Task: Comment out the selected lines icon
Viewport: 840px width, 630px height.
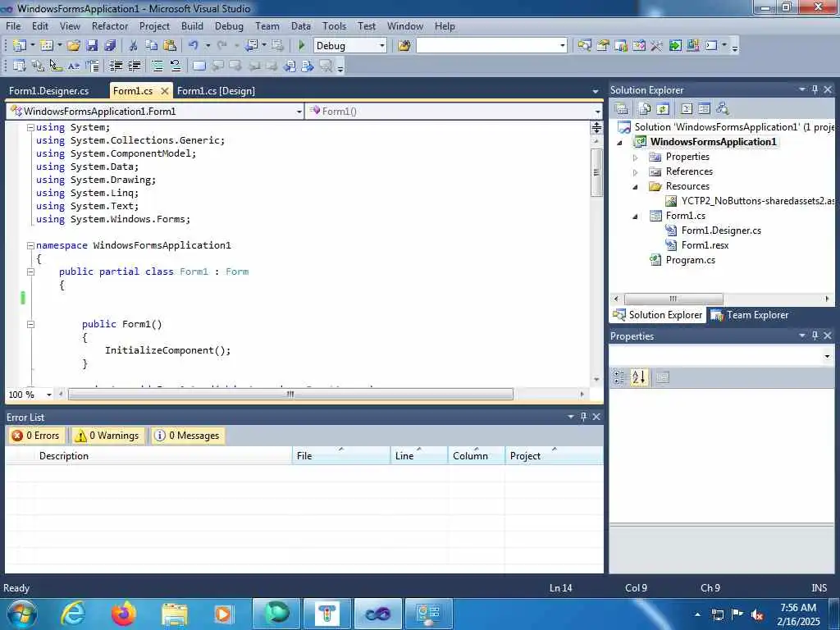Action: (157, 66)
